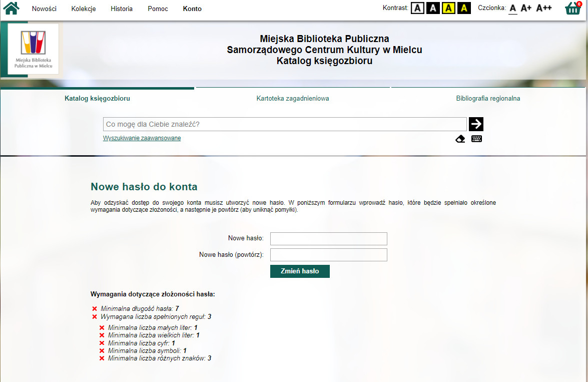
Task: Clear search with the eraser icon
Action: coord(460,139)
